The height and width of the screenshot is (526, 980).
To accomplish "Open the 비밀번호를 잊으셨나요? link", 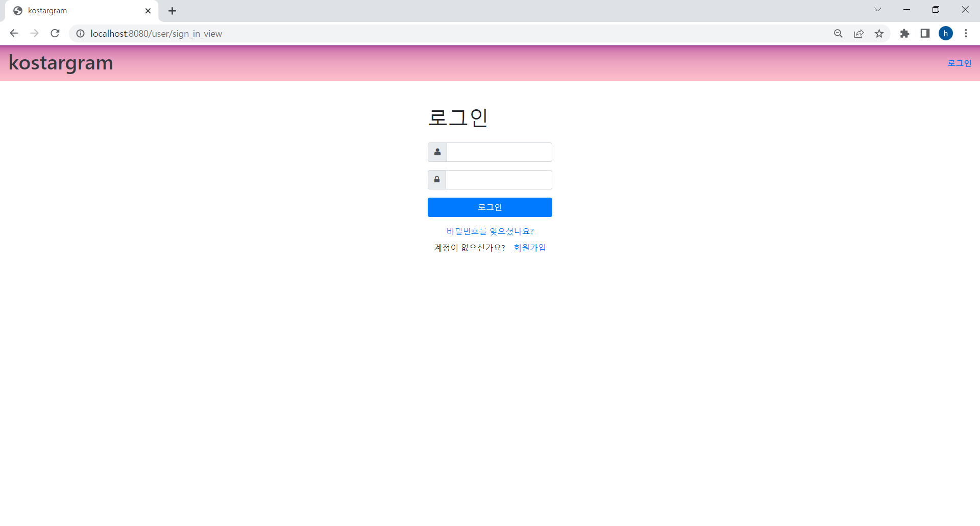I will [x=489, y=231].
